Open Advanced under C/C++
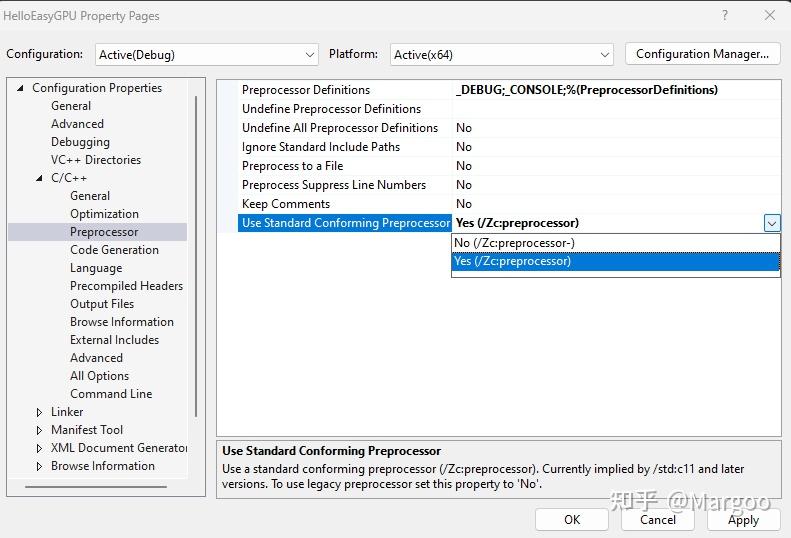791x538 pixels. coord(96,358)
